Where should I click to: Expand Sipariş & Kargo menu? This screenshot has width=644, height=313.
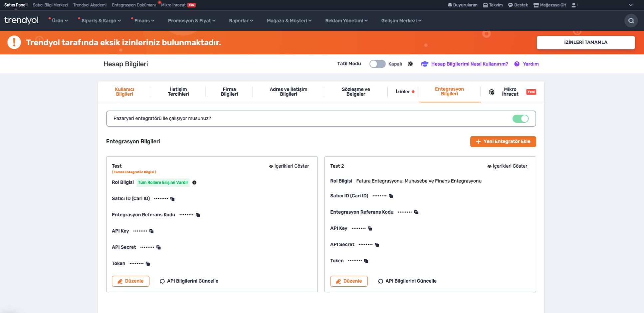(101, 21)
